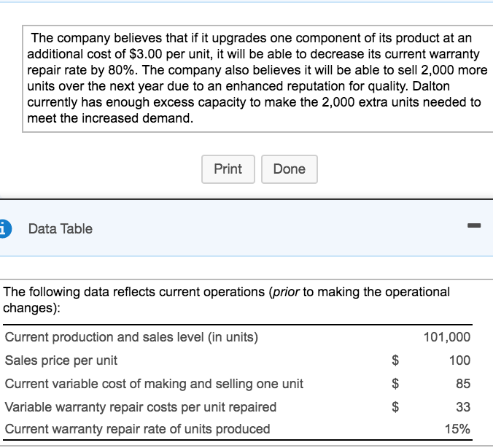Click the variable cost value 85
This screenshot has height=448, width=493.
coord(463,384)
